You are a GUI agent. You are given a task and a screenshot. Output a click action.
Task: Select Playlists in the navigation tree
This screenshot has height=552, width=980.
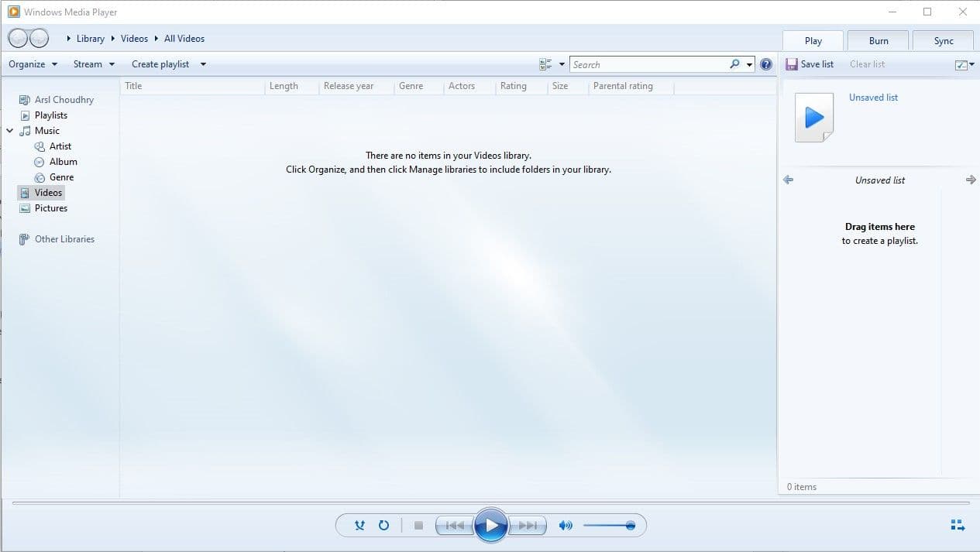click(x=51, y=115)
